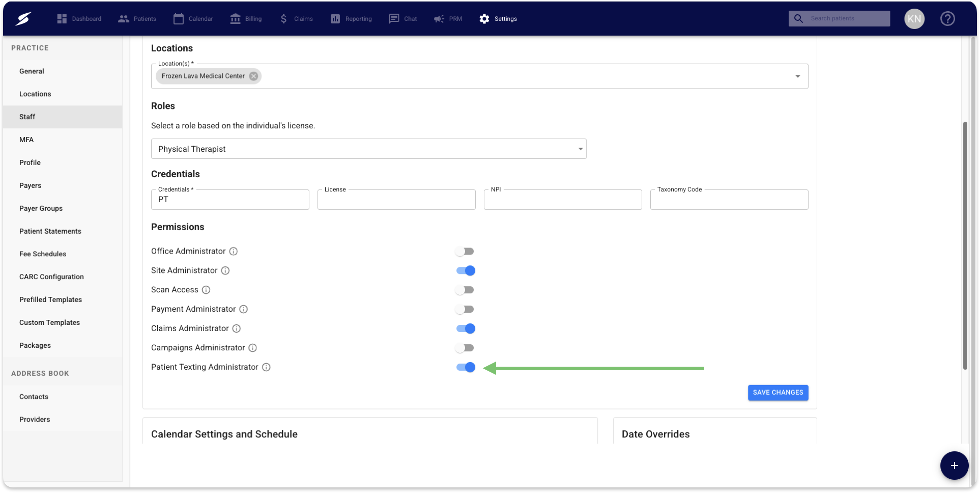Click the Patients people icon

[x=123, y=19]
